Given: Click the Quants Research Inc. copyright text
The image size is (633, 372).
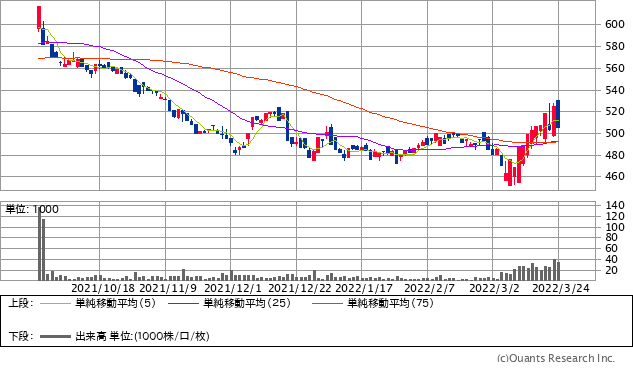Looking at the screenshot, I should click(556, 358).
